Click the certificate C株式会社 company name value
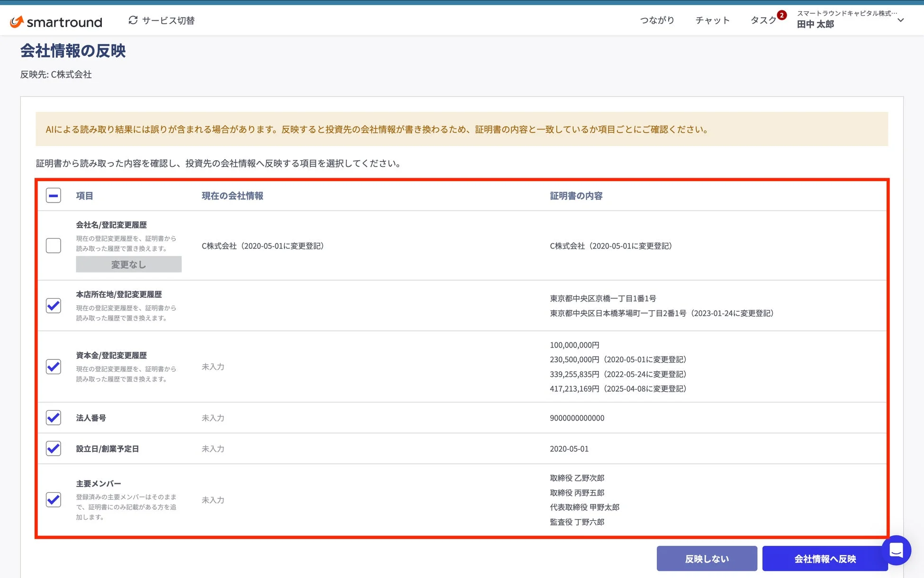The image size is (924, 578). pos(611,246)
